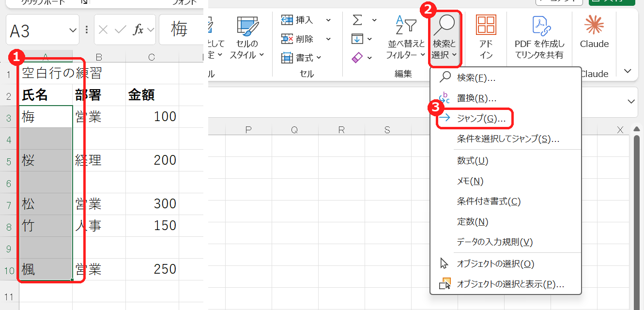Click the cell containing 楓
This screenshot has height=310, width=644.
coord(46,269)
